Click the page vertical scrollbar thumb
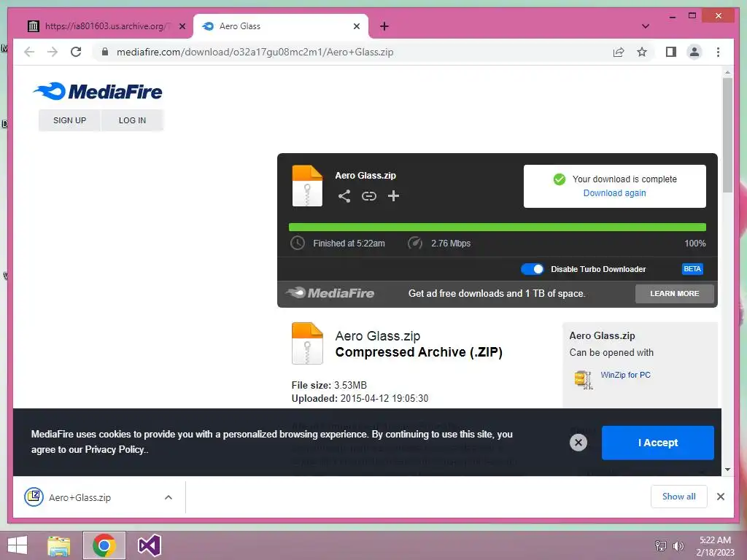This screenshot has width=747, height=560. pos(727,135)
